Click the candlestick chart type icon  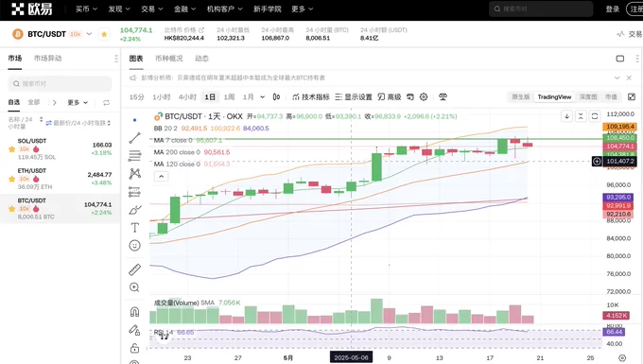point(276,96)
